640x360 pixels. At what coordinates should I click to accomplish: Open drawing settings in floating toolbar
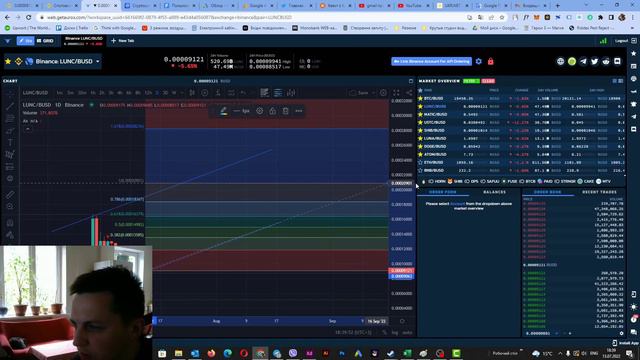pyautogui.click(x=260, y=111)
